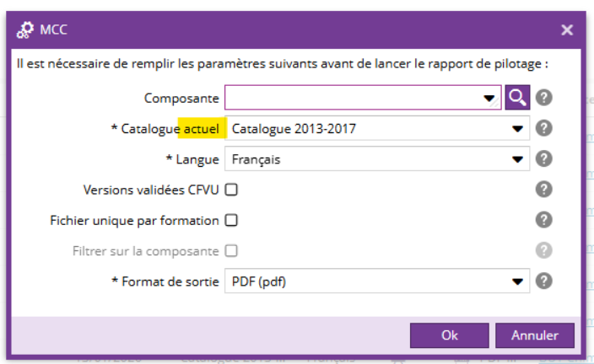Confirm the dialog with the Ok button
The width and height of the screenshot is (594, 364).
click(x=449, y=335)
